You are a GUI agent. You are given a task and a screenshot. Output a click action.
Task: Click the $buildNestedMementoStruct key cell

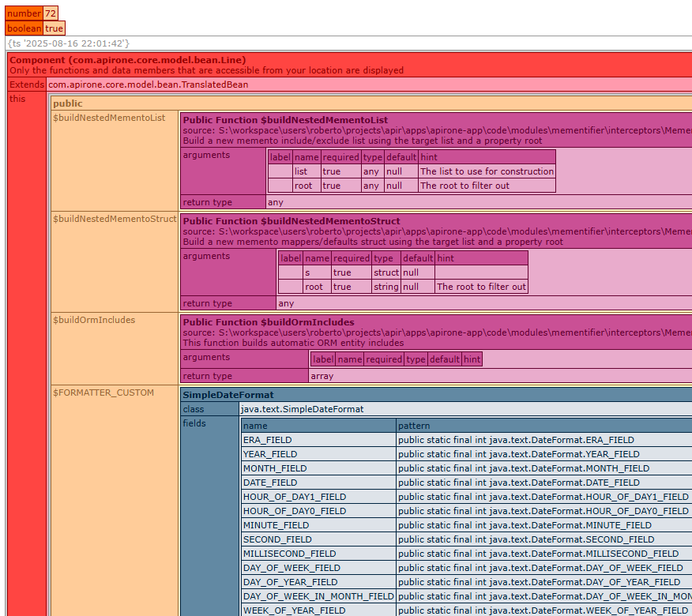click(x=115, y=219)
